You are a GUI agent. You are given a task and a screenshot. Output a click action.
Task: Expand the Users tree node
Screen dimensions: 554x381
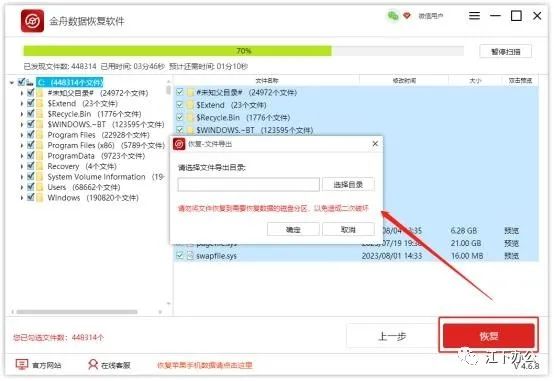[x=22, y=187]
